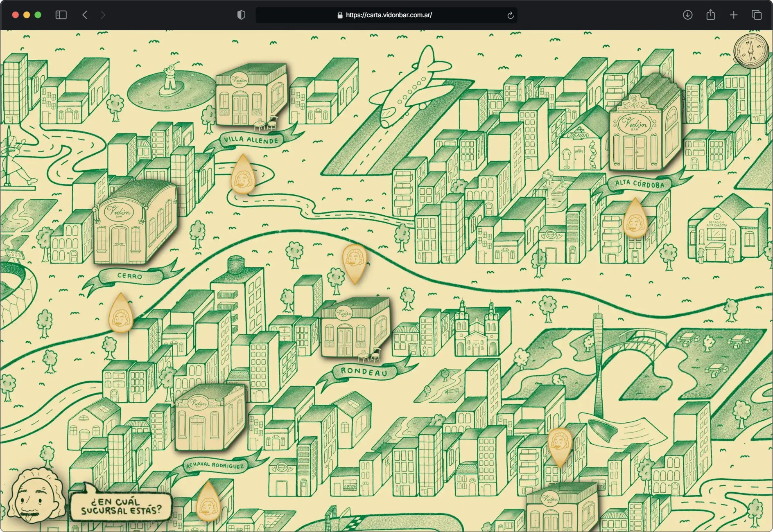The image size is (773, 532).
Task: Click the pin below Achaval Rodriguez banner
Action: pyautogui.click(x=208, y=503)
